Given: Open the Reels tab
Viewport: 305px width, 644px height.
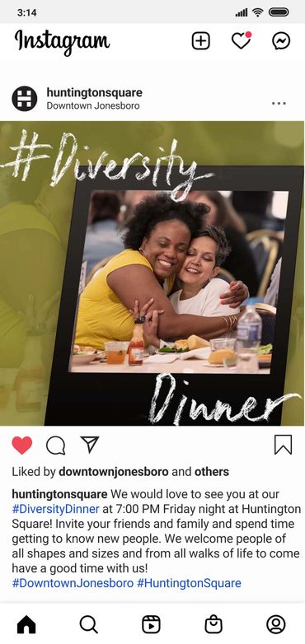Looking at the screenshot, I should [x=151, y=625].
